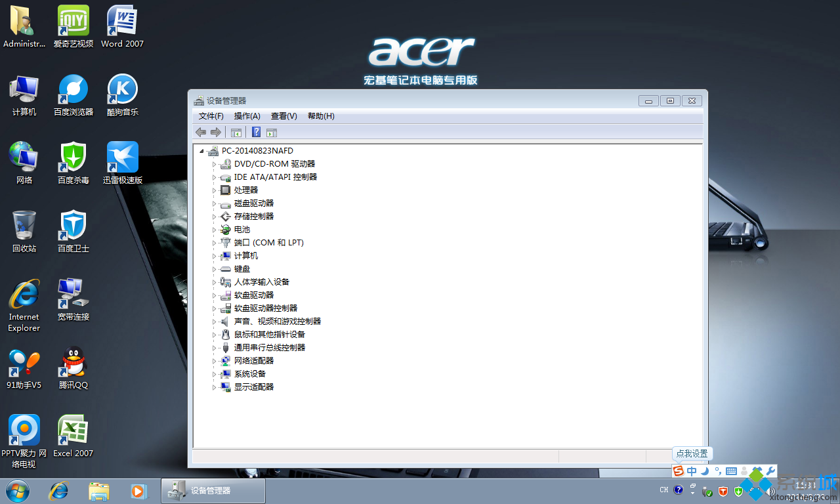Open the volume control in the system tray
Image resolution: width=840 pixels, height=504 pixels.
[x=771, y=491]
